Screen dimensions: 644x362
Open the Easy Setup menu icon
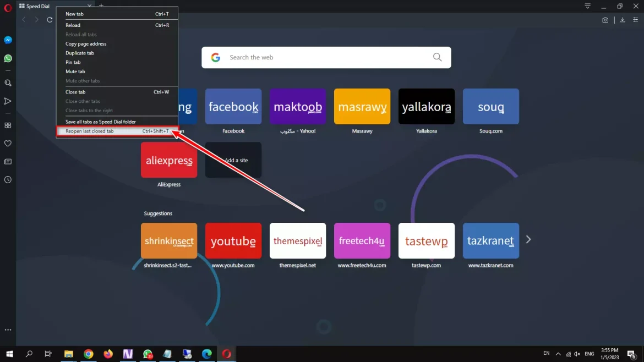[x=635, y=20]
